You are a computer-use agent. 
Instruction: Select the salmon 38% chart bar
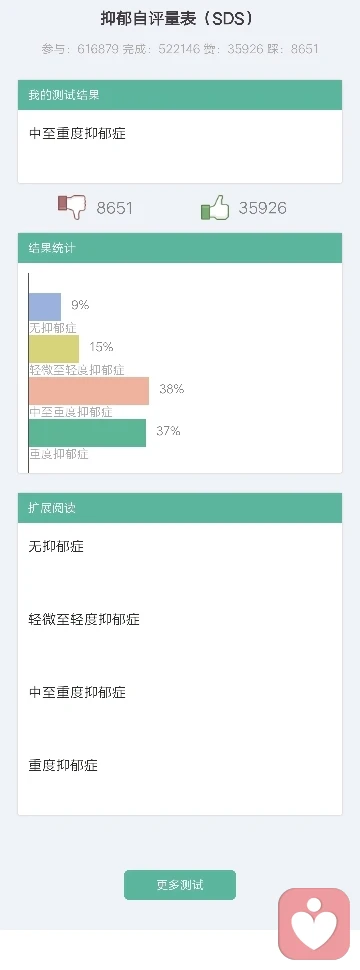pos(89,391)
